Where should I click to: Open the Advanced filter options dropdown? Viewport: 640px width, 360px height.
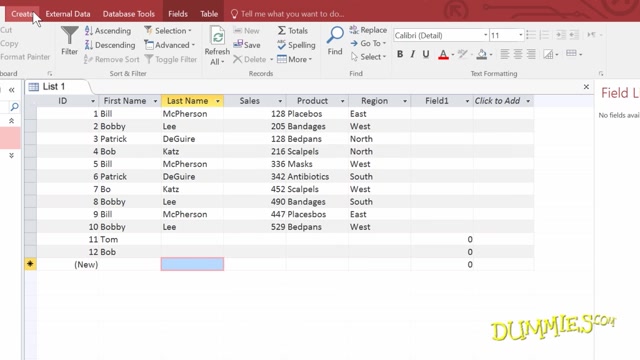pos(169,45)
